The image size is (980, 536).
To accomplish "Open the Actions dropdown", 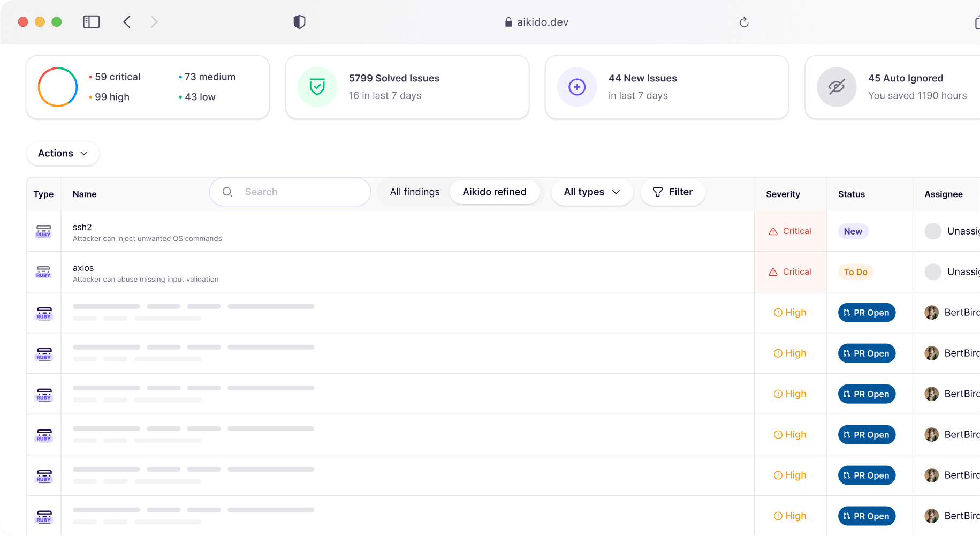I will tap(63, 153).
